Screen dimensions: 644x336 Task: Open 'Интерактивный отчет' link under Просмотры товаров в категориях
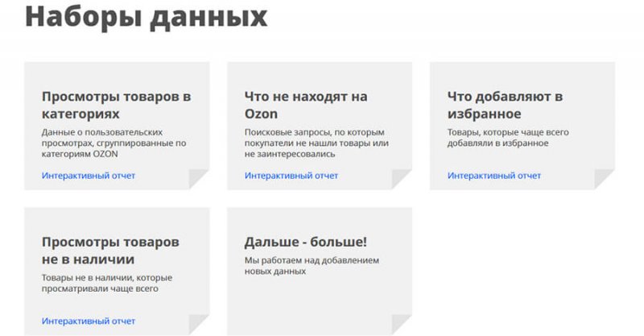click(x=89, y=176)
